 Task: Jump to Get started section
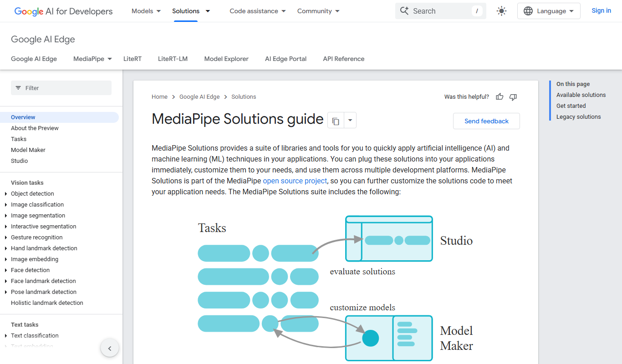coord(571,106)
